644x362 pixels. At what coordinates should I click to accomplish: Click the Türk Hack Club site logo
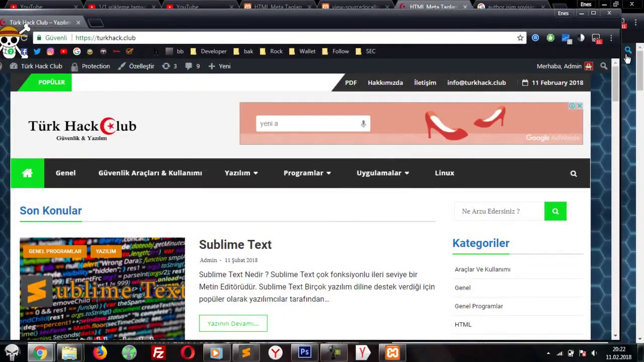[82, 129]
